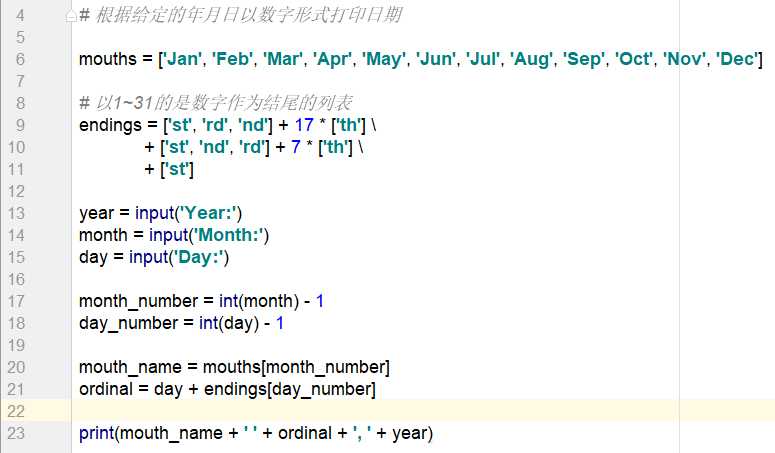The width and height of the screenshot is (775, 453).
Task: Click the 'Nov' string in the months list
Action: 685,59
